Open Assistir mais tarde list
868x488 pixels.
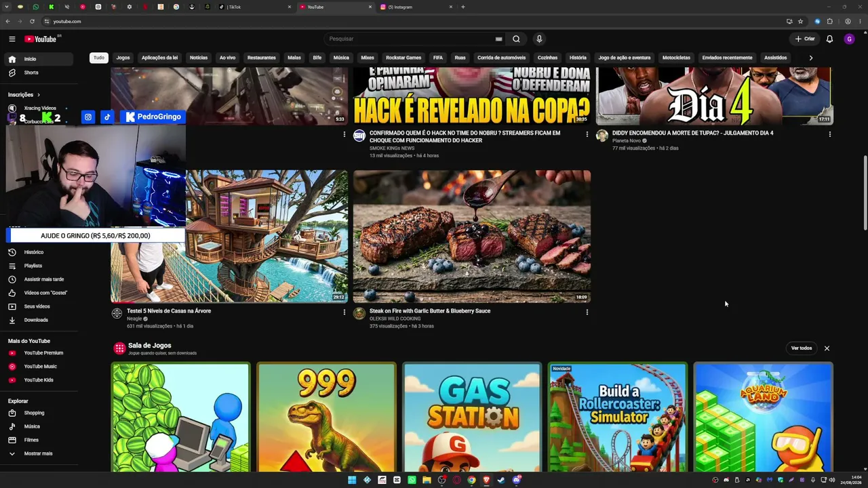click(37, 279)
